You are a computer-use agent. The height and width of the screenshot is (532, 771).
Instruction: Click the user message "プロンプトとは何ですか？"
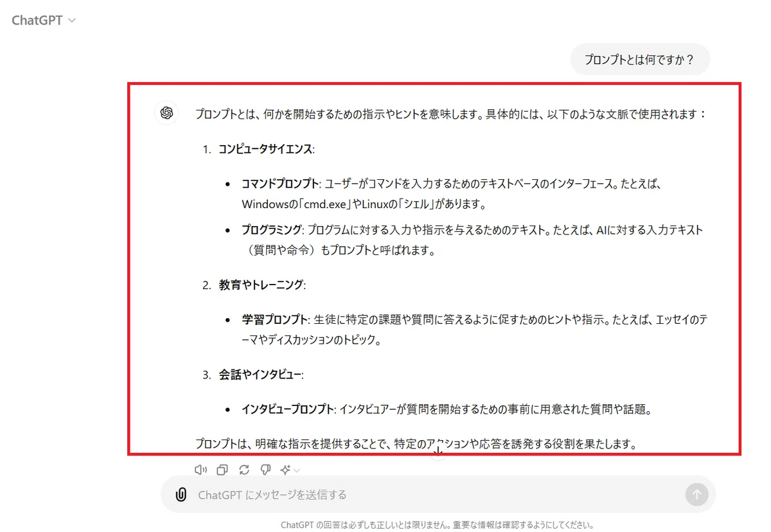coord(640,60)
